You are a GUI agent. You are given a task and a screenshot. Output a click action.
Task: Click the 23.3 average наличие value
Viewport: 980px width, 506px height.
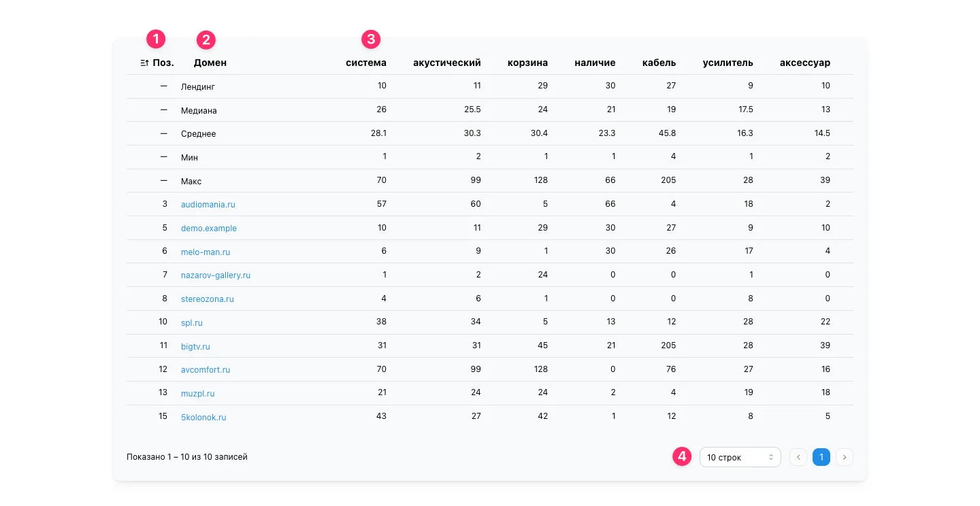[x=607, y=133]
